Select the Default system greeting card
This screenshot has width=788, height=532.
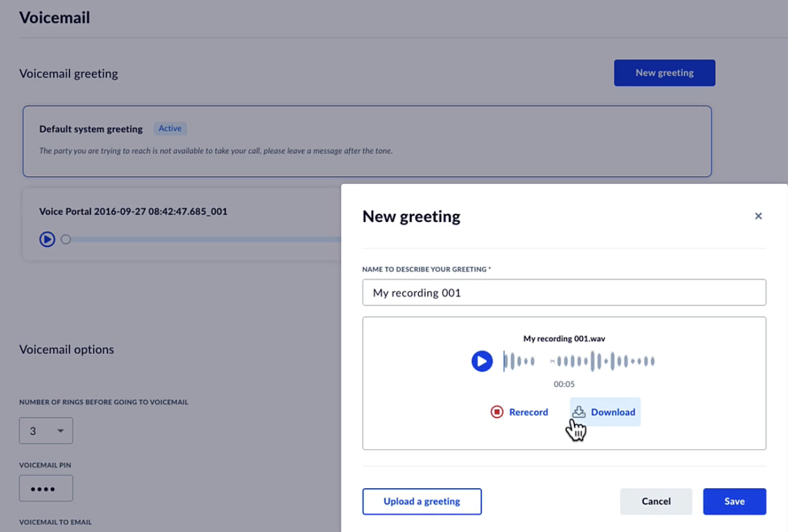pos(367,141)
